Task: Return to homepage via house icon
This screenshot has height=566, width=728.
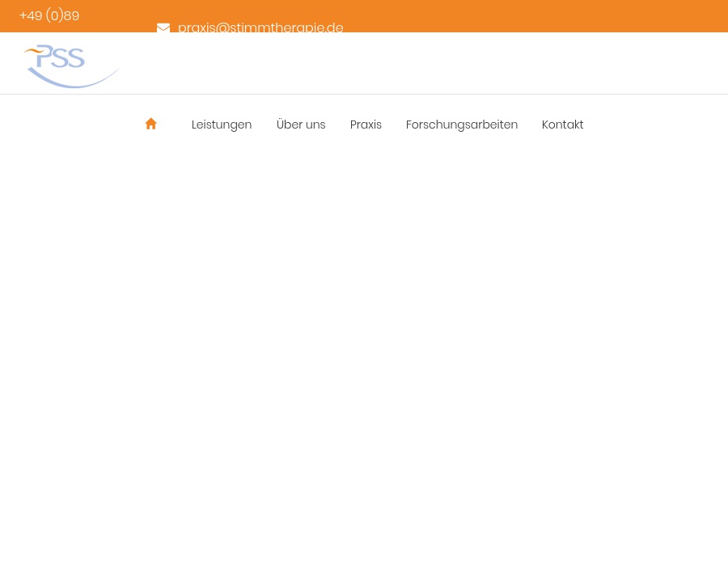Action: (150, 124)
